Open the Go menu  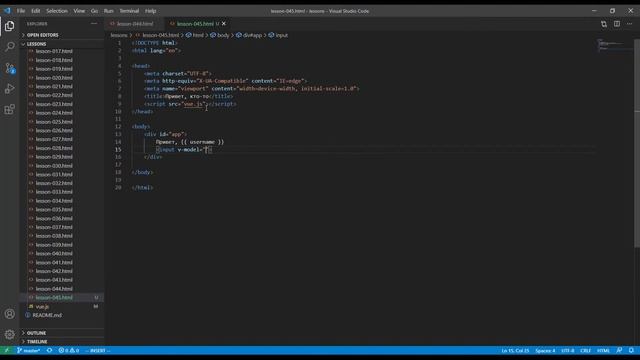click(94, 11)
